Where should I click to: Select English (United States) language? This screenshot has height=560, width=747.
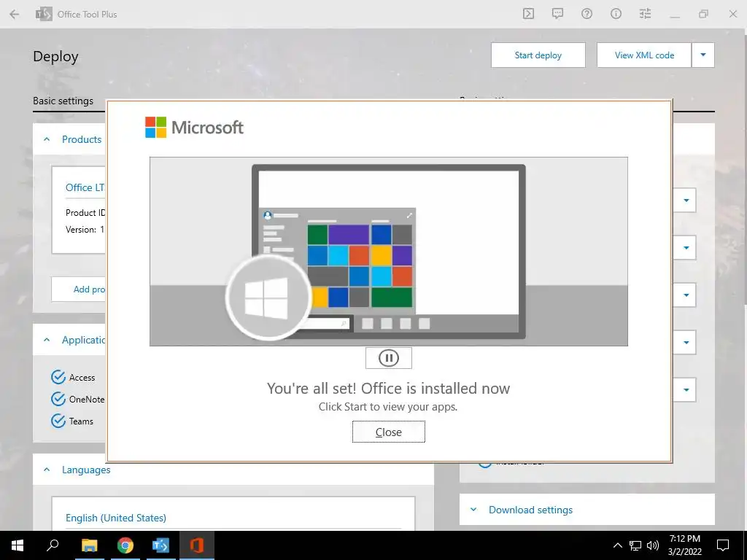[x=116, y=518]
